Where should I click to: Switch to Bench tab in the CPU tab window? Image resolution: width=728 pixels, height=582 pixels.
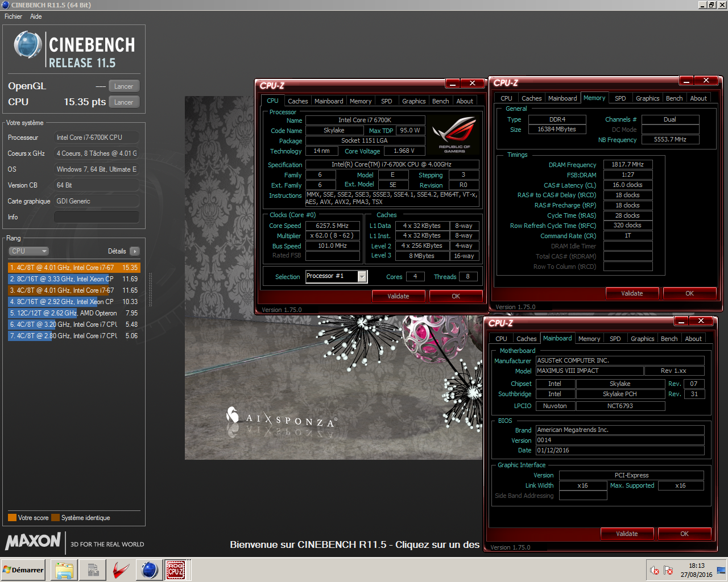coord(441,101)
